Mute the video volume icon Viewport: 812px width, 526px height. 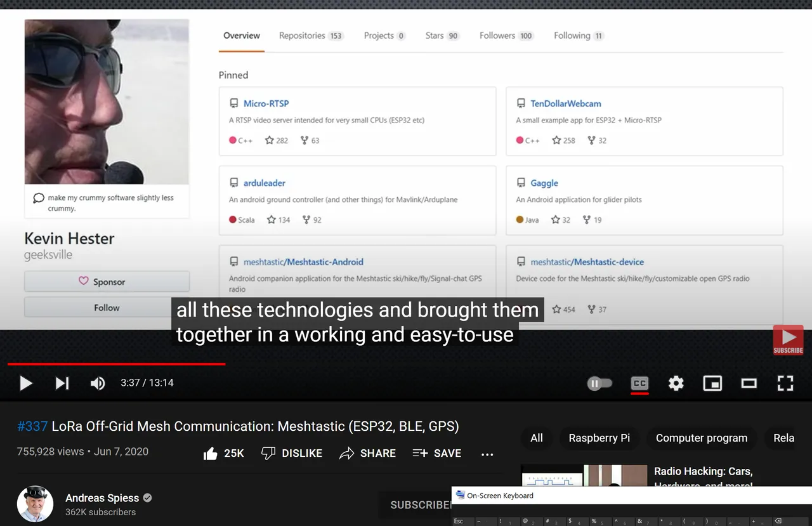(98, 383)
